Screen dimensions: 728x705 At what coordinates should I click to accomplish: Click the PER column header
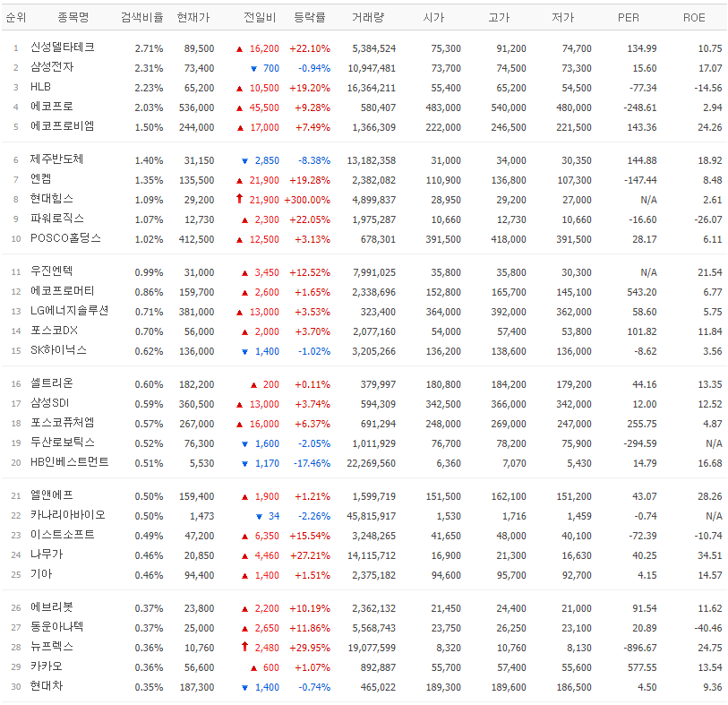tap(629, 18)
